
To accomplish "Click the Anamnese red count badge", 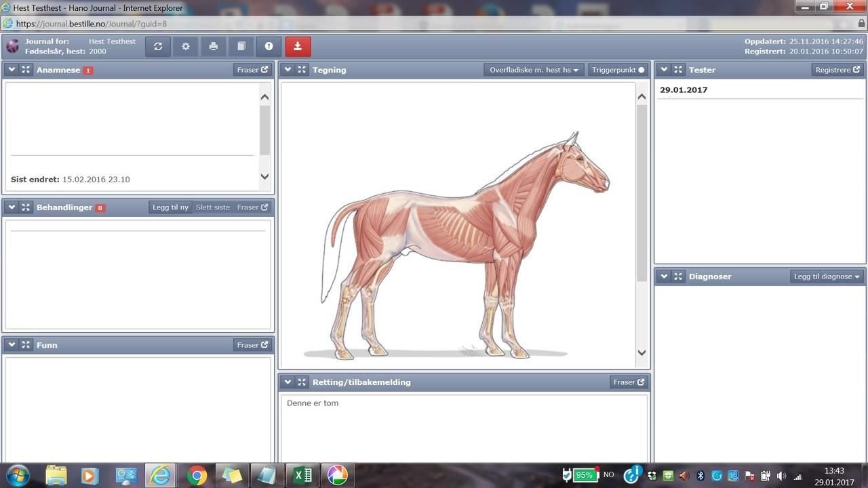I will point(88,70).
